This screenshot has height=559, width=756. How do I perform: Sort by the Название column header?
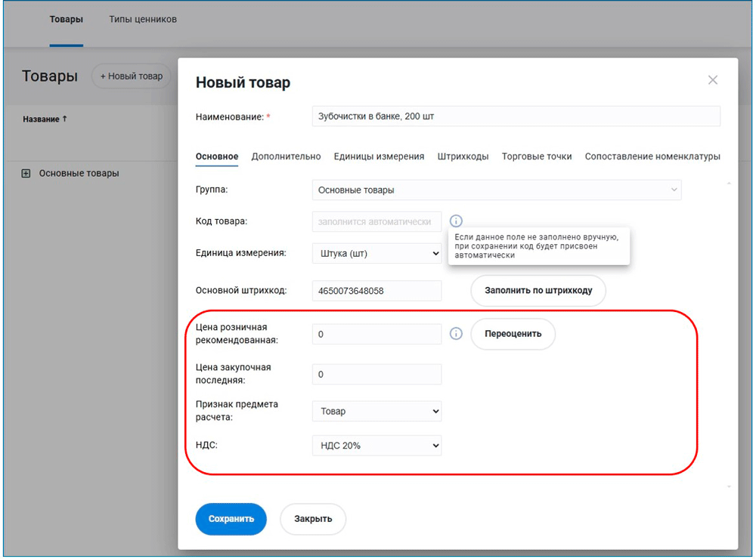pos(45,119)
